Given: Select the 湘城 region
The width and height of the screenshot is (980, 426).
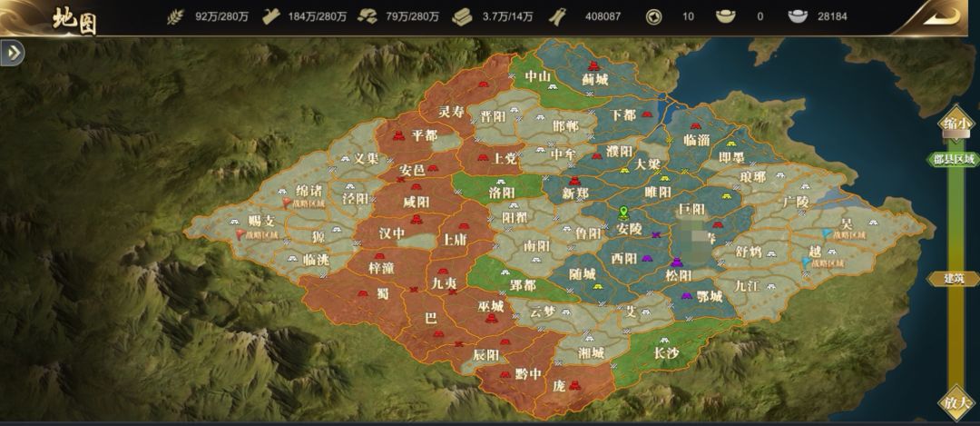Looking at the screenshot, I should tap(591, 353).
